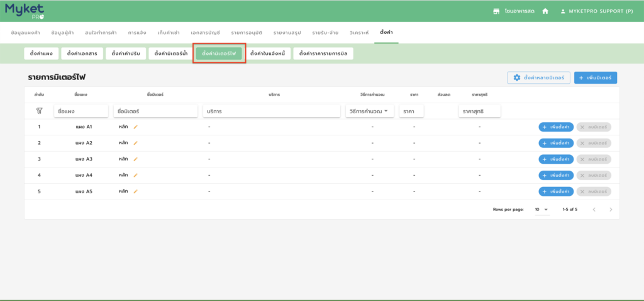
Task: Open the วิเคราะห์ menu tab
Action: (359, 33)
